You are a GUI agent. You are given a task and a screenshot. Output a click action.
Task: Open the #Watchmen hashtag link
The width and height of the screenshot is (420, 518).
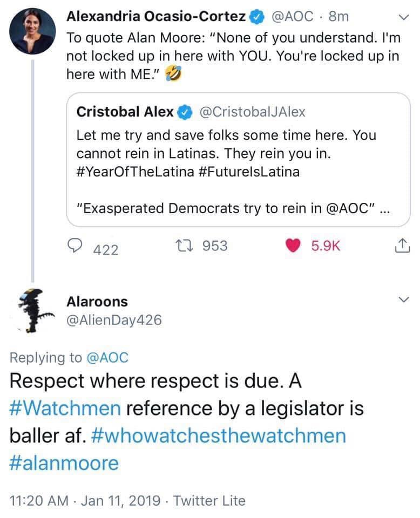[x=65, y=408]
